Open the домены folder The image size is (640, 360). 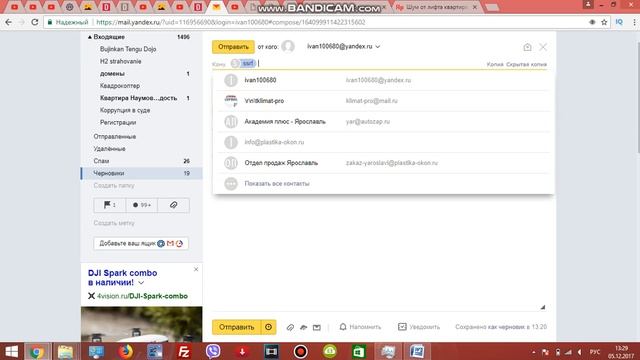click(x=112, y=73)
